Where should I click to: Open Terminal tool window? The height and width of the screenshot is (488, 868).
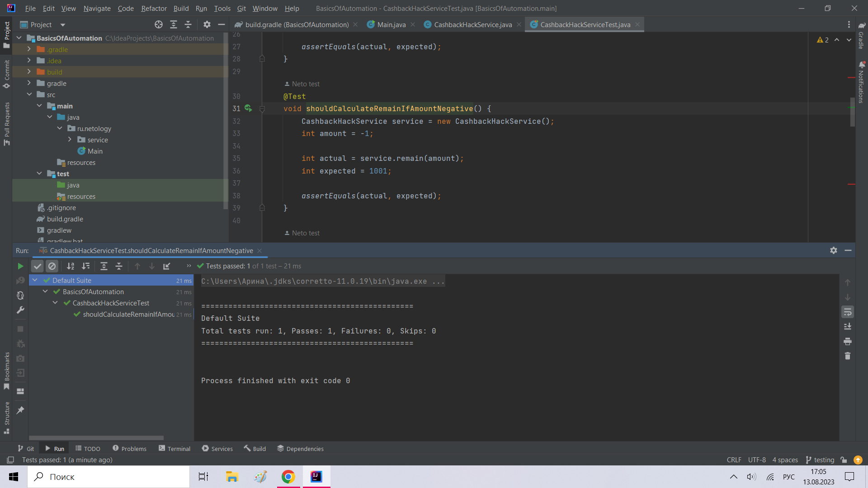[x=175, y=449]
